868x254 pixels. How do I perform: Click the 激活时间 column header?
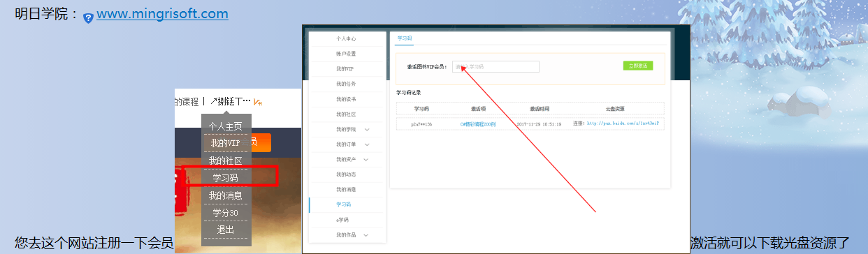tap(540, 109)
